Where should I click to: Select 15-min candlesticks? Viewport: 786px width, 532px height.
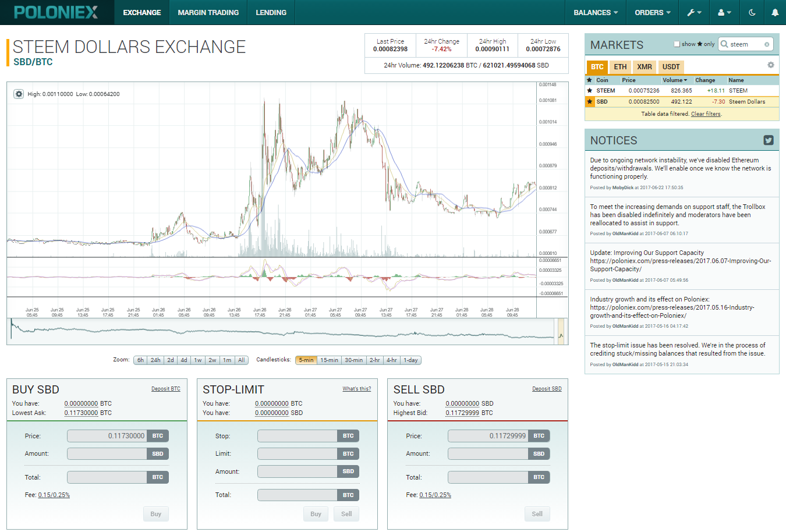pos(330,360)
